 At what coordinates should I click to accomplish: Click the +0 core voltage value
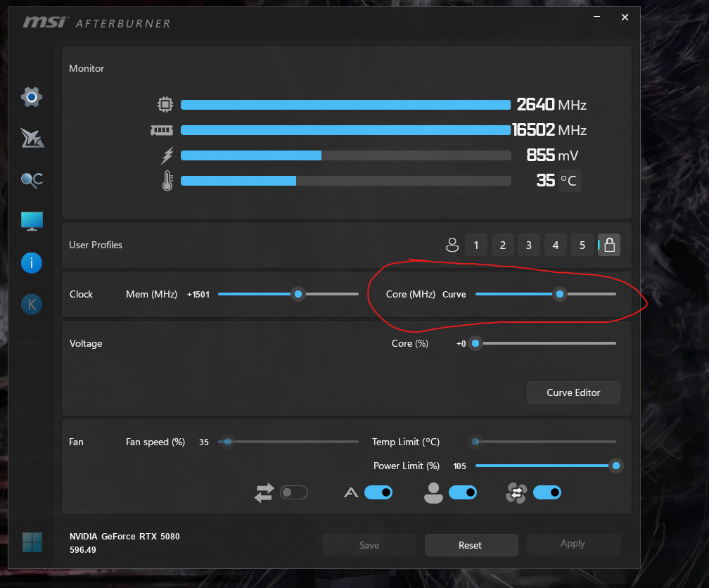pyautogui.click(x=461, y=344)
